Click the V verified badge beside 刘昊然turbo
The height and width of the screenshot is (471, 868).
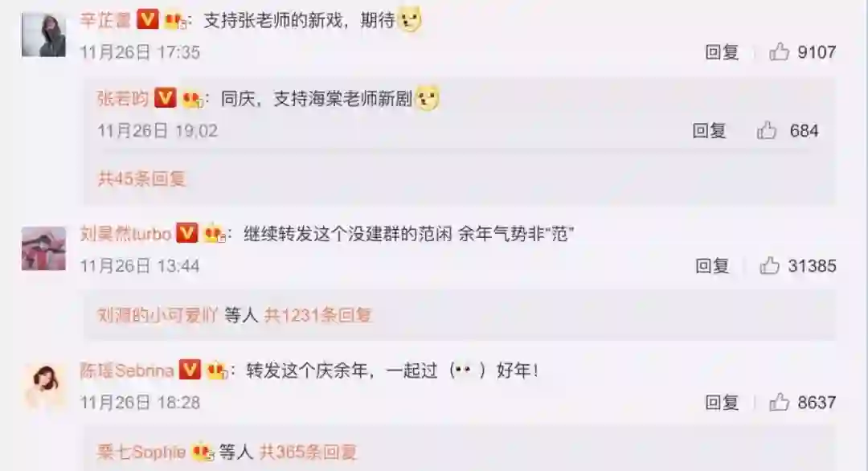[187, 233]
